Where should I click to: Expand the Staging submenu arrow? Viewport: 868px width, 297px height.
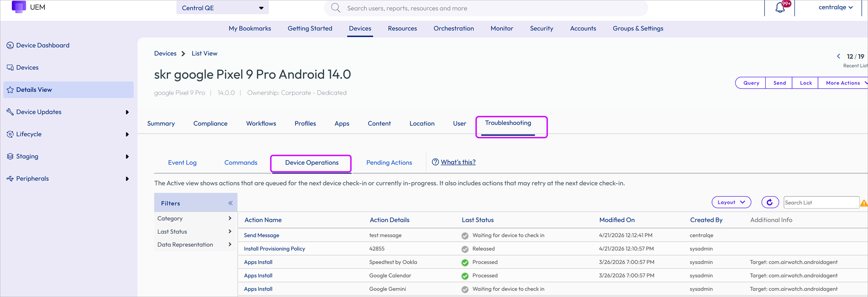tap(127, 156)
